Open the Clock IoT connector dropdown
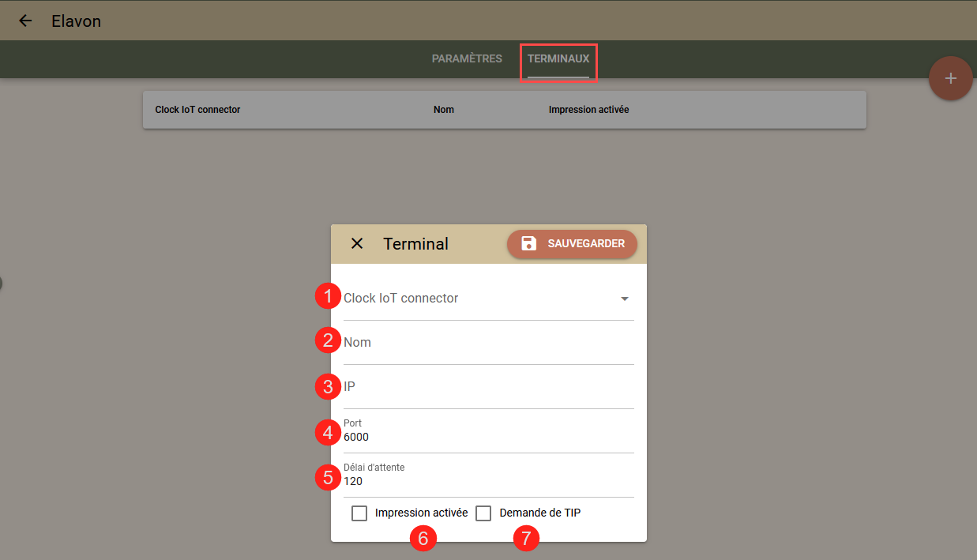The width and height of the screenshot is (977, 560). tap(489, 299)
